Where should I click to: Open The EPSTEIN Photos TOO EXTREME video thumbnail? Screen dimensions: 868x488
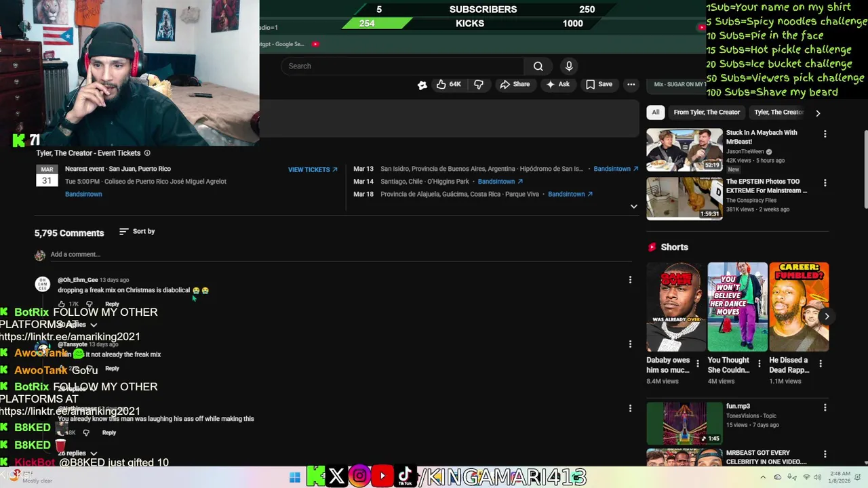coord(684,199)
